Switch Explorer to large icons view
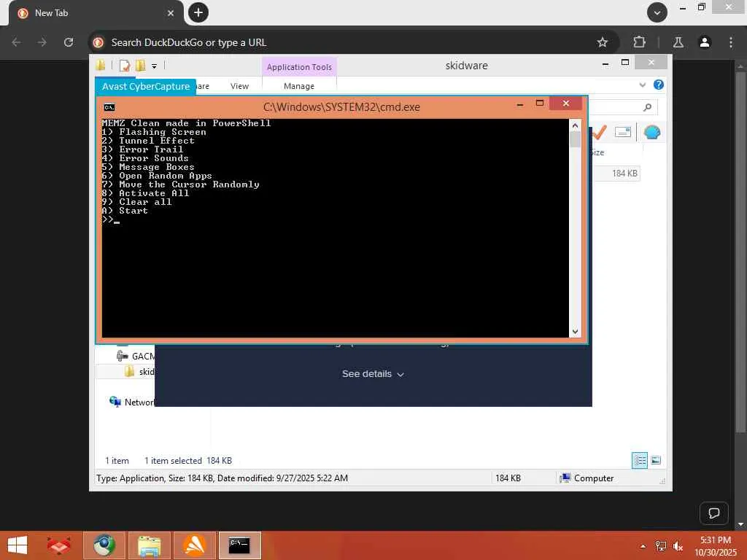Viewport: 747px width, 560px height. pyautogui.click(x=656, y=460)
